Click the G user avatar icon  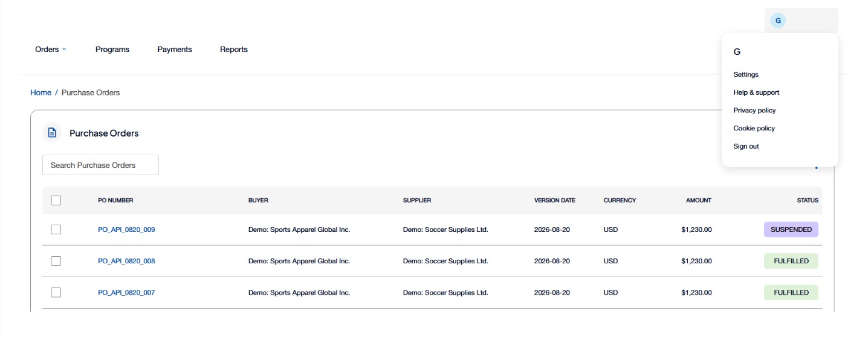(x=778, y=21)
